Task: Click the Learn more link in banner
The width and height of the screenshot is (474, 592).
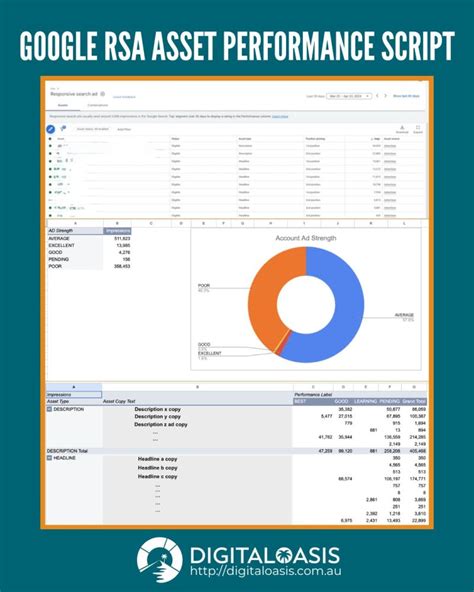Action: 280,117
